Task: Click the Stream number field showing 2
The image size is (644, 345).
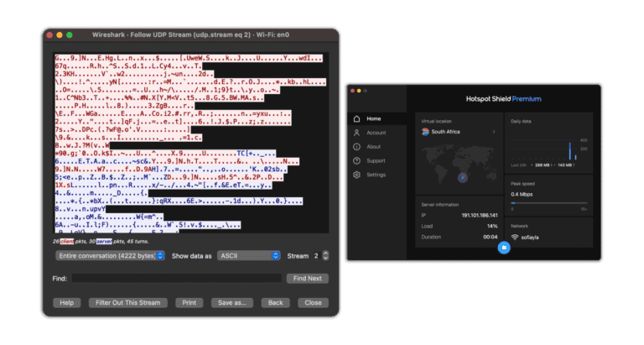Action: (317, 256)
